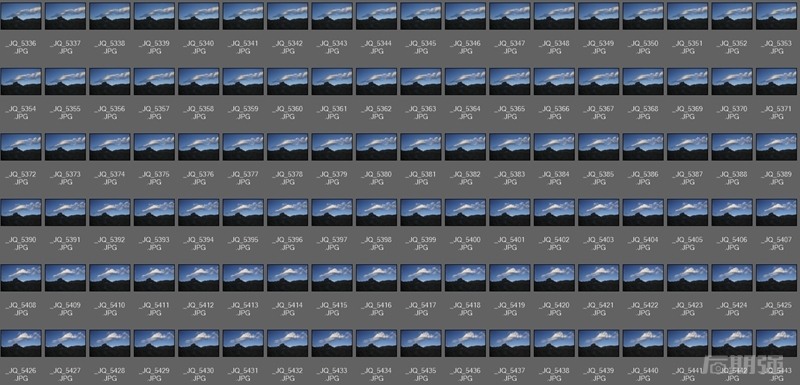Select thumbnail _JQ_5389.JPG
Screen dimensions: 800x385
click(x=777, y=147)
